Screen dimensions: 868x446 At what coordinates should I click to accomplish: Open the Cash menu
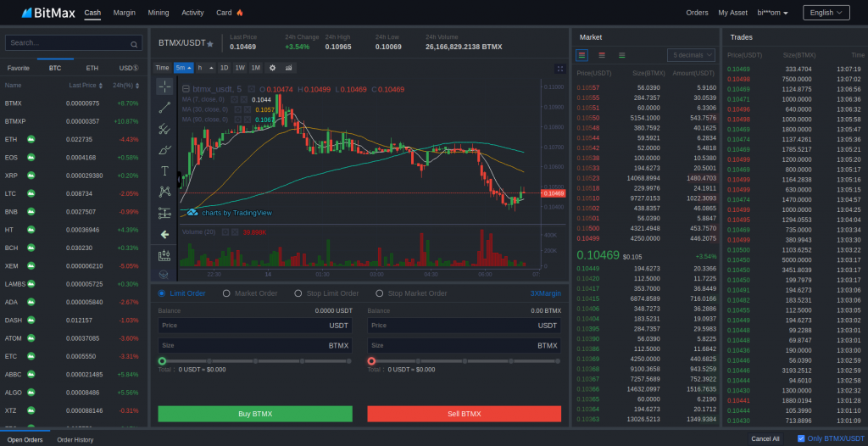(92, 13)
